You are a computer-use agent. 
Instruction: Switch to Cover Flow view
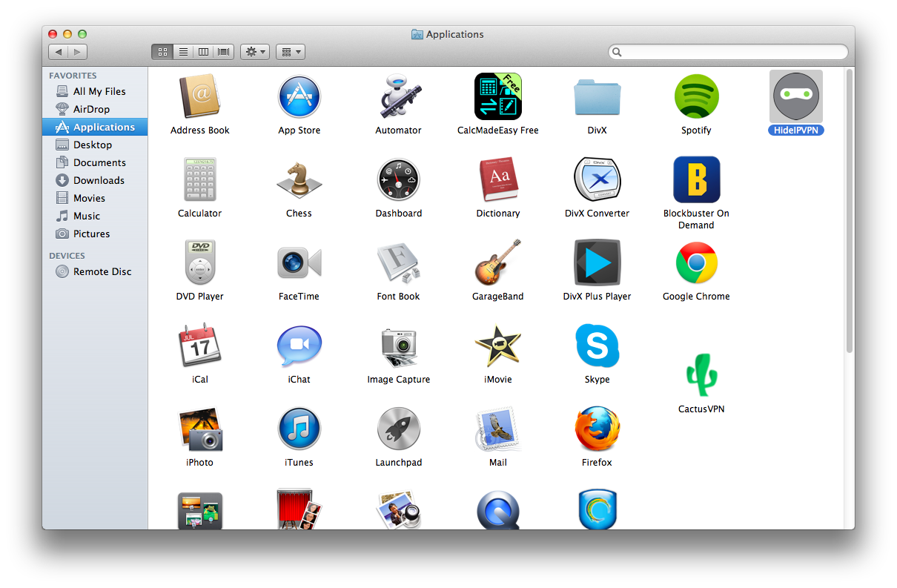pos(224,52)
